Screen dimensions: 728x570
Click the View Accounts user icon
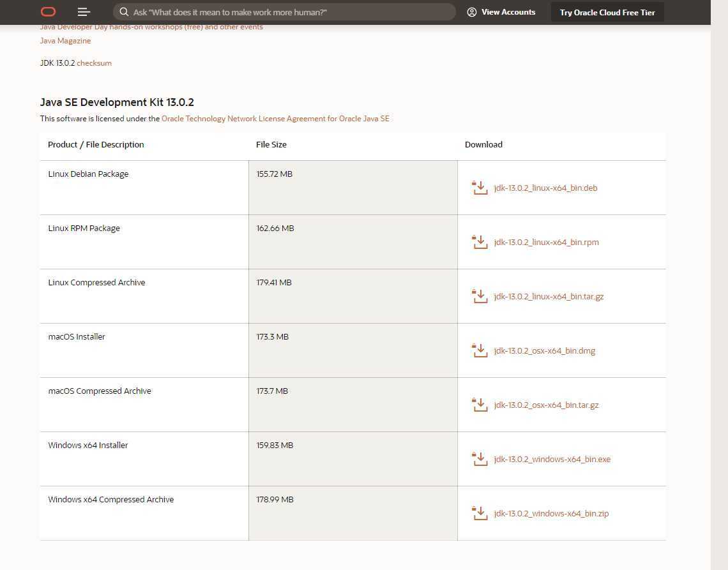coord(472,12)
